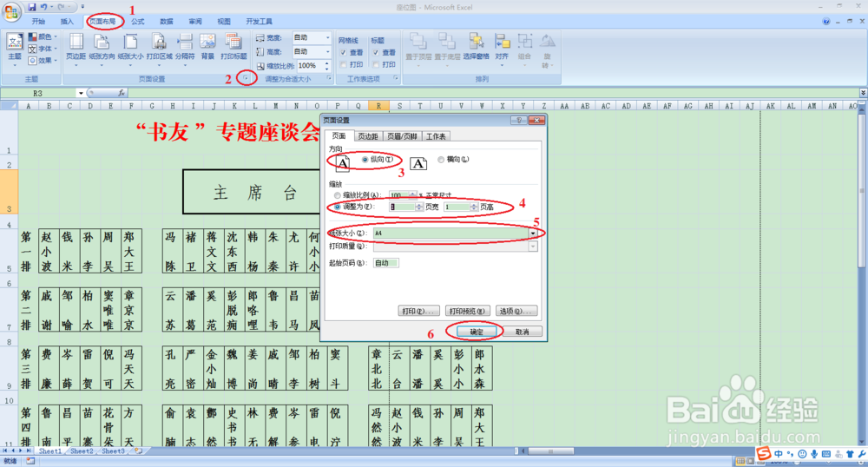Expand the formula bar chevron
Screen dimensions: 868x467
(863, 92)
